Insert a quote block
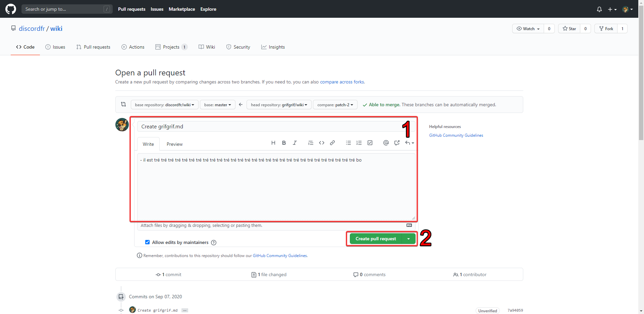The height and width of the screenshot is (314, 644). click(311, 143)
